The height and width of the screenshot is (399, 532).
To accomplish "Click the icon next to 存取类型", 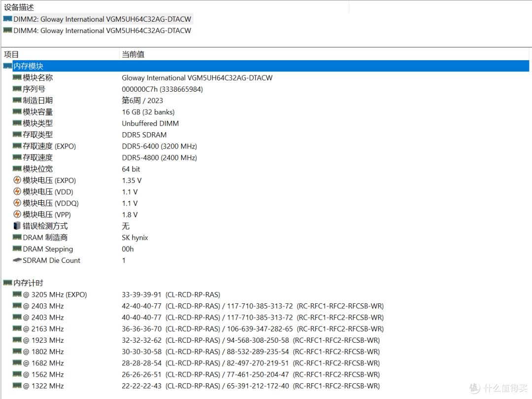I will 17,135.
